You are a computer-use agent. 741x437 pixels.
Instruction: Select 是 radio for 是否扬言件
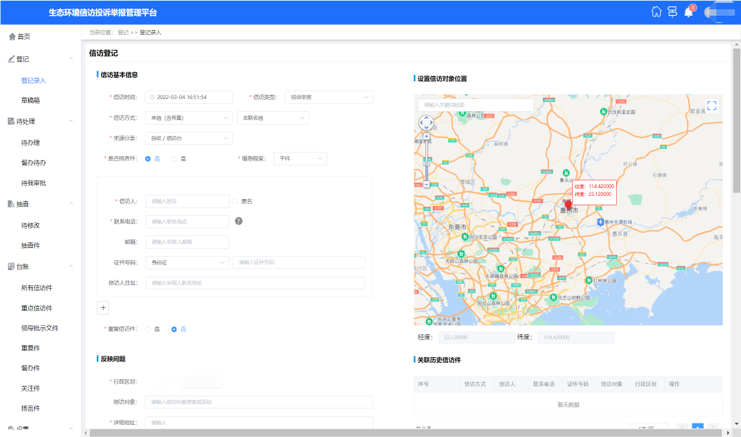(174, 159)
